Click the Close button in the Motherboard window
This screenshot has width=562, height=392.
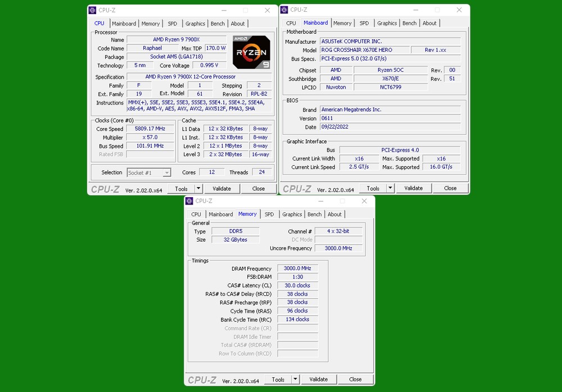450,188
